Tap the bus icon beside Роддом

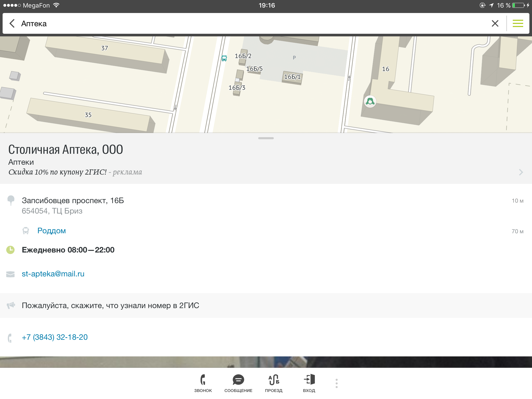point(26,231)
